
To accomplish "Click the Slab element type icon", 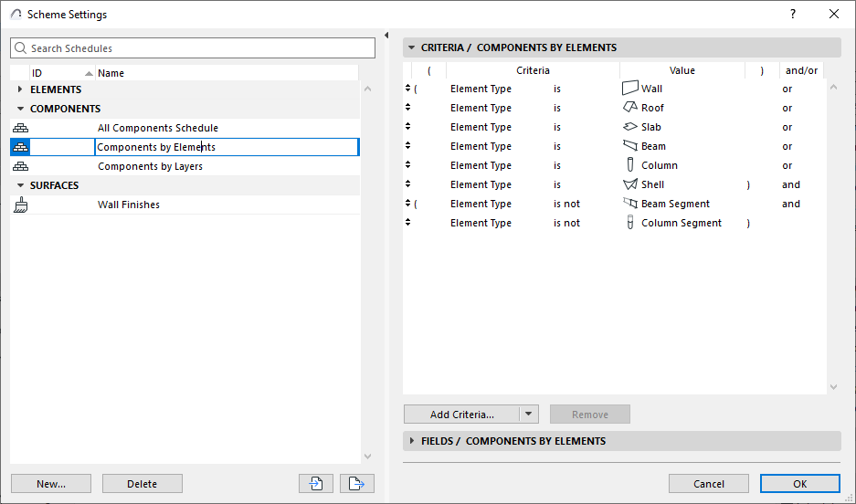I will click(629, 127).
